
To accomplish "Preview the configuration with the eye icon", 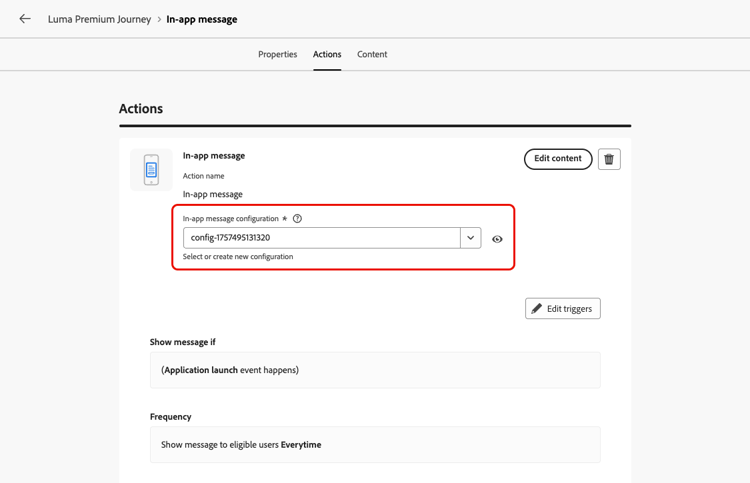I will click(497, 239).
